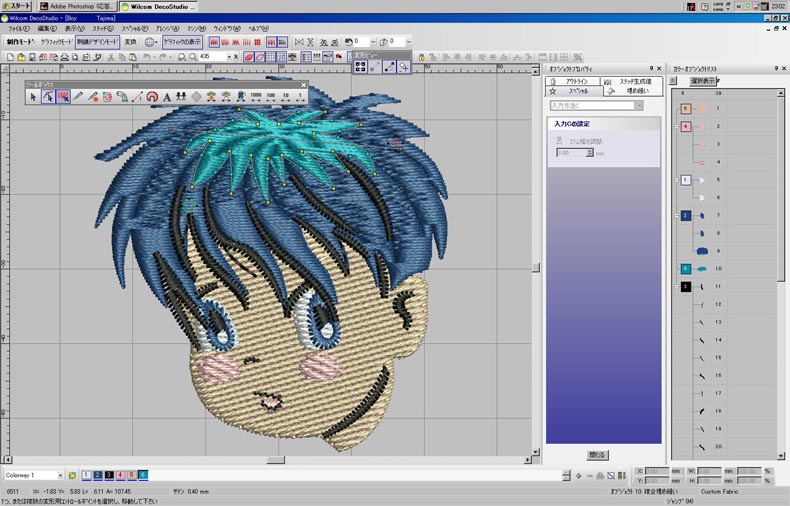
Task: Open the Window menu
Action: [x=227, y=29]
